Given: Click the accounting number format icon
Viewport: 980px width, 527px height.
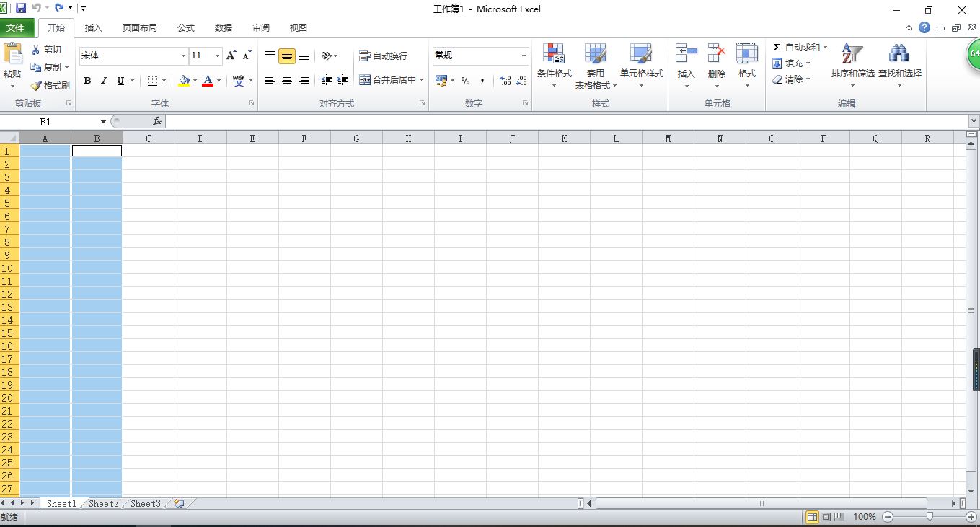Looking at the screenshot, I should pyautogui.click(x=441, y=81).
